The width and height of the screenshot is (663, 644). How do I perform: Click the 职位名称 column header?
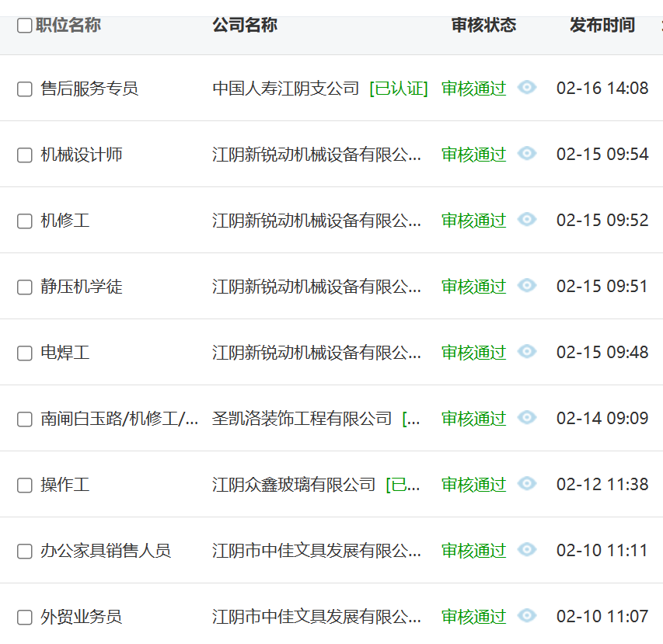68,26
